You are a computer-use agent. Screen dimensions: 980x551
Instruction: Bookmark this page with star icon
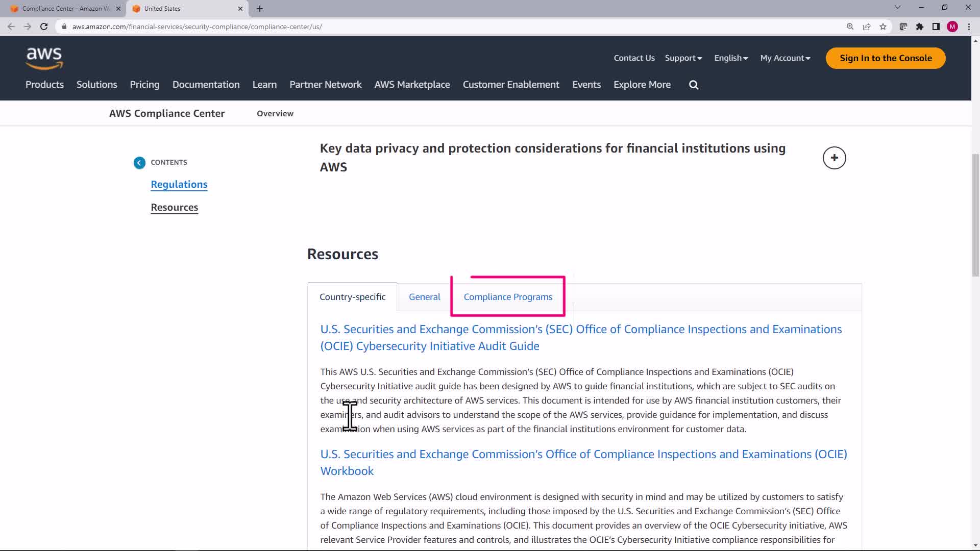coord(883,27)
